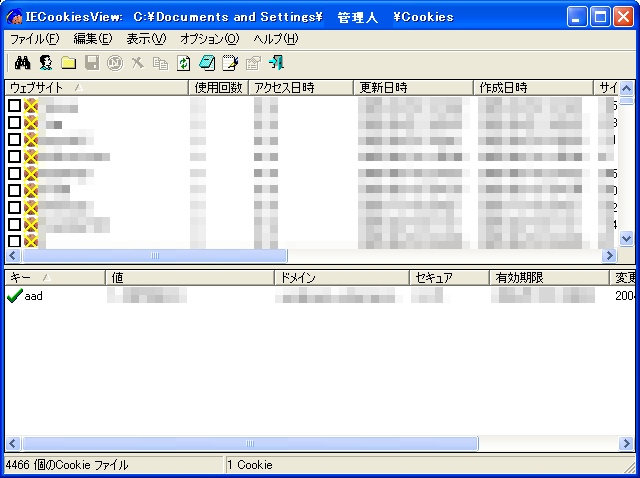Click the greyed round clock toolbar icon
This screenshot has width=640, height=478.
pyautogui.click(x=115, y=63)
